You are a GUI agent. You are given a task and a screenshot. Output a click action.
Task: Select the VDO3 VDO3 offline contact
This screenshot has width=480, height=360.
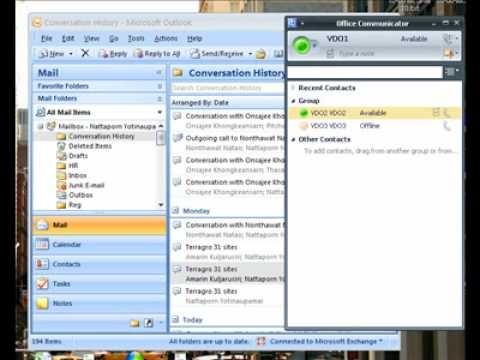(375, 126)
